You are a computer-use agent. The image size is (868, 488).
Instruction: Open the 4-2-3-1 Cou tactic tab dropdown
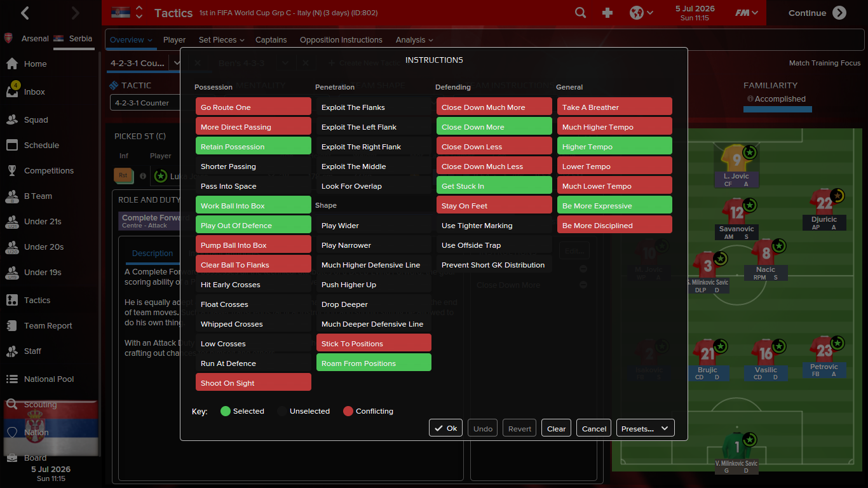176,63
